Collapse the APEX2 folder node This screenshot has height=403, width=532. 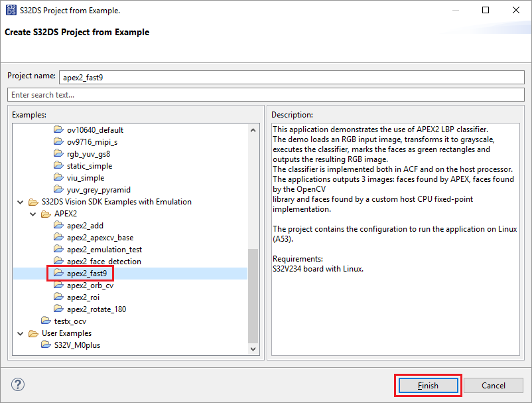pyautogui.click(x=33, y=214)
